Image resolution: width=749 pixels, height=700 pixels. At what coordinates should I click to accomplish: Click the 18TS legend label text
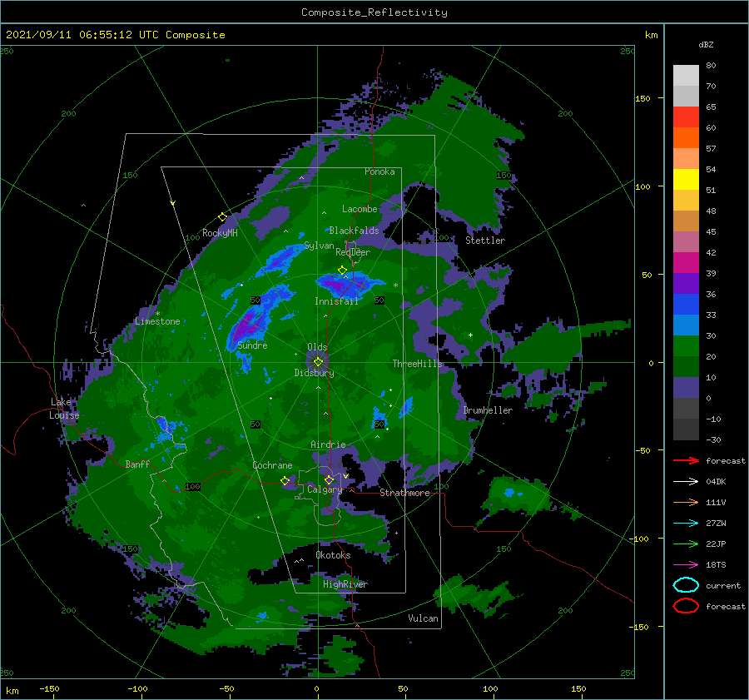(716, 565)
